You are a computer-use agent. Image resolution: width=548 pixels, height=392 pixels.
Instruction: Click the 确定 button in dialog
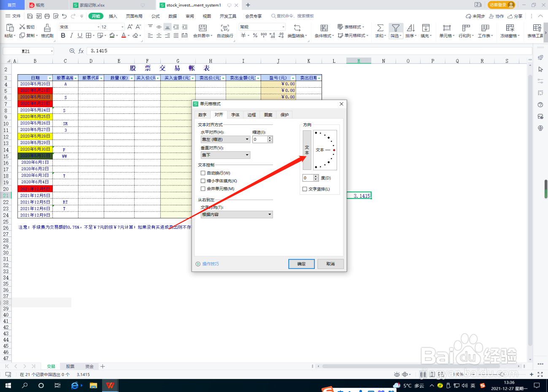tap(302, 264)
